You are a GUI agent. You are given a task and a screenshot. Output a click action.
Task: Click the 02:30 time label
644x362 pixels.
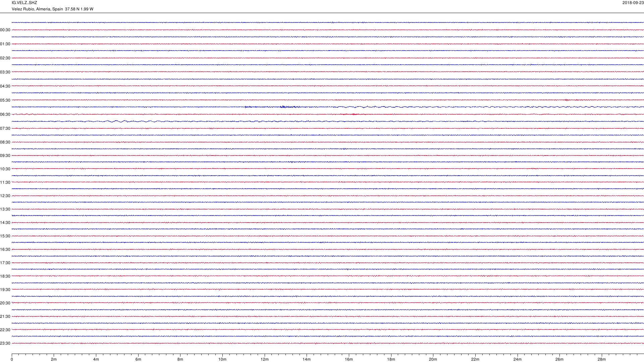(x=5, y=58)
